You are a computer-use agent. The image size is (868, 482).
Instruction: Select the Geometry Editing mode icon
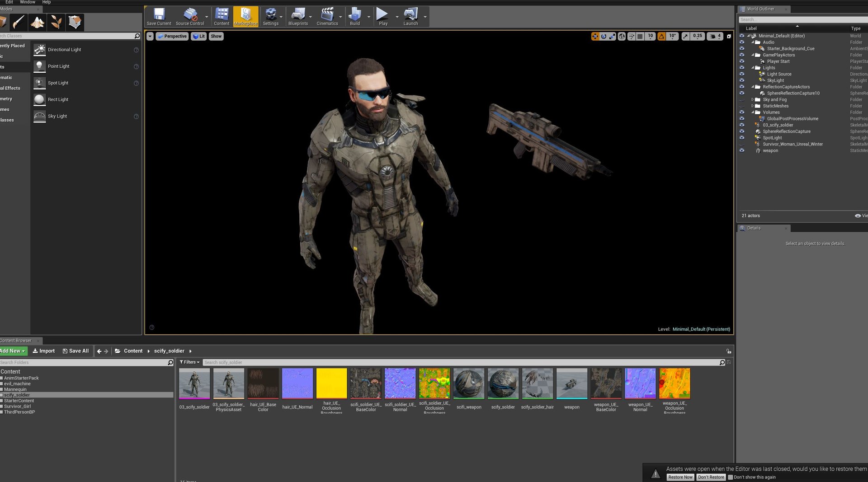point(75,22)
